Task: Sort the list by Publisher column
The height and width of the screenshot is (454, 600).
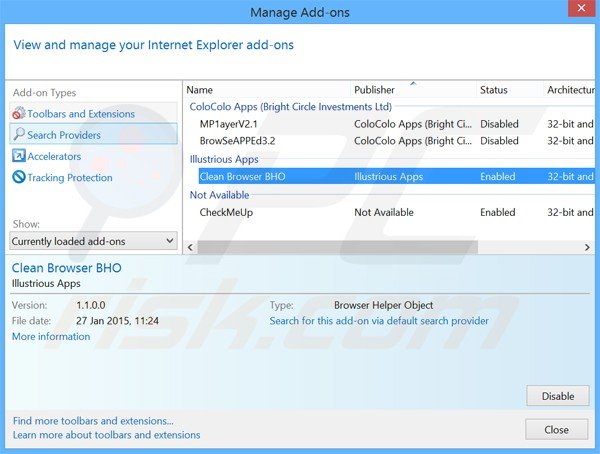Action: tap(413, 90)
